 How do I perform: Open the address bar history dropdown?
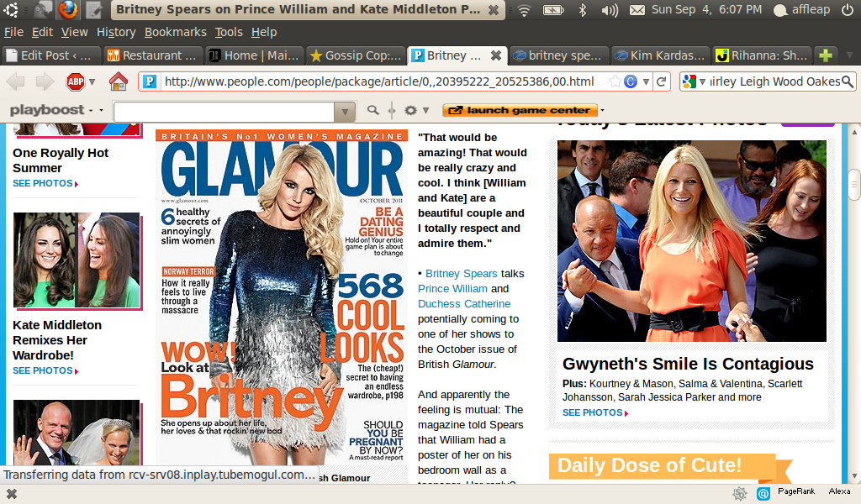[x=647, y=81]
